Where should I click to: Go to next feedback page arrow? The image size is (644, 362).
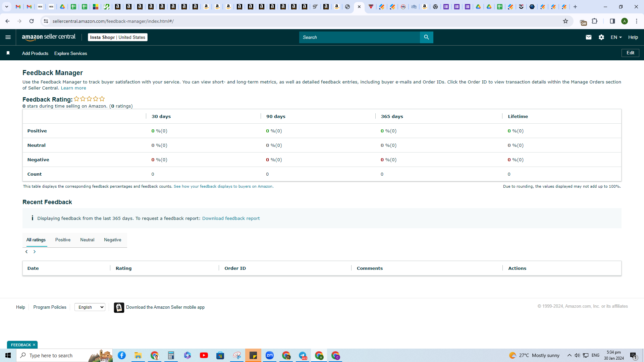tap(35, 252)
